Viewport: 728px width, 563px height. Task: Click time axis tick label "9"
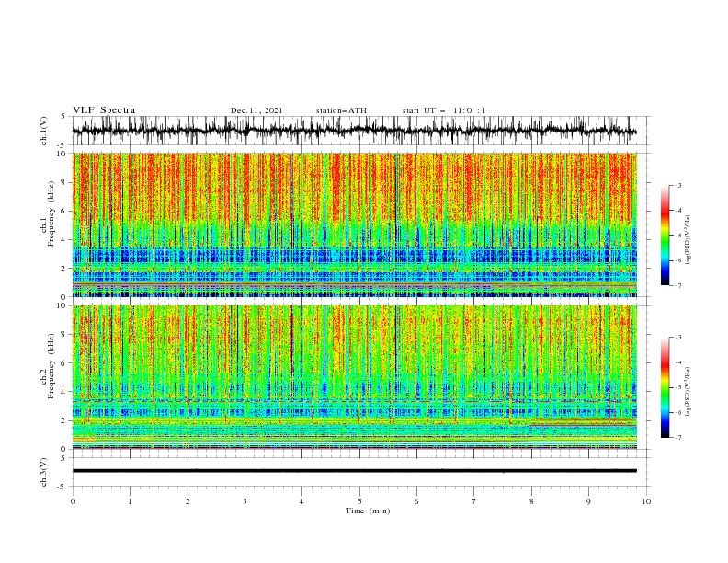pyautogui.click(x=588, y=501)
